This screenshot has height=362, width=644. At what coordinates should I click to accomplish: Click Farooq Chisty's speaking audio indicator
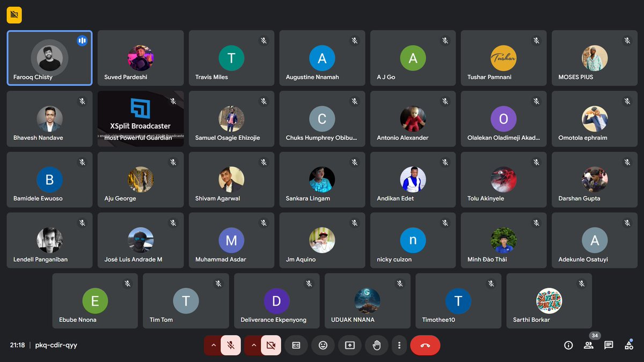pos(82,40)
